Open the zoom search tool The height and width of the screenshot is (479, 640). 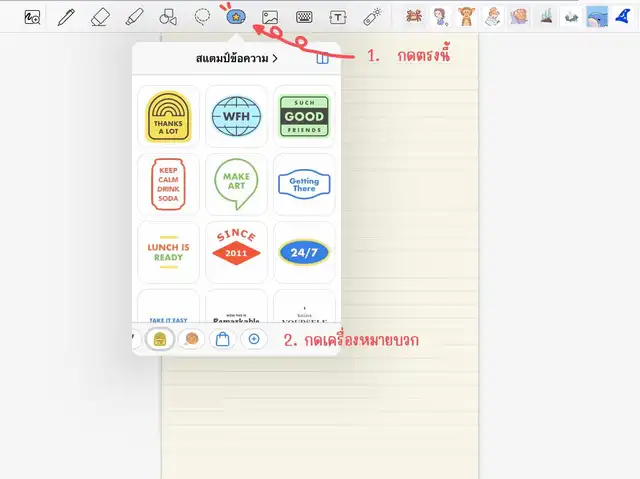(32, 17)
